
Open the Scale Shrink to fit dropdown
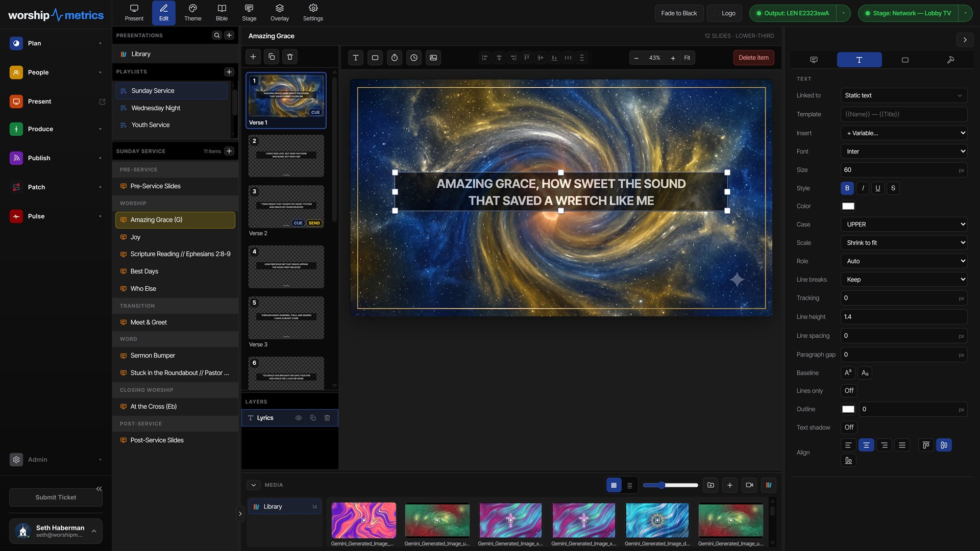904,243
